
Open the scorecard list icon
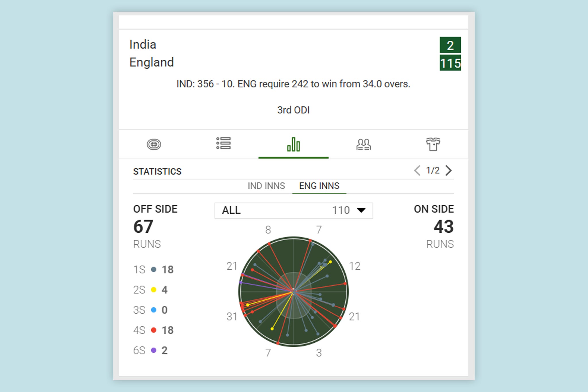[x=223, y=143]
